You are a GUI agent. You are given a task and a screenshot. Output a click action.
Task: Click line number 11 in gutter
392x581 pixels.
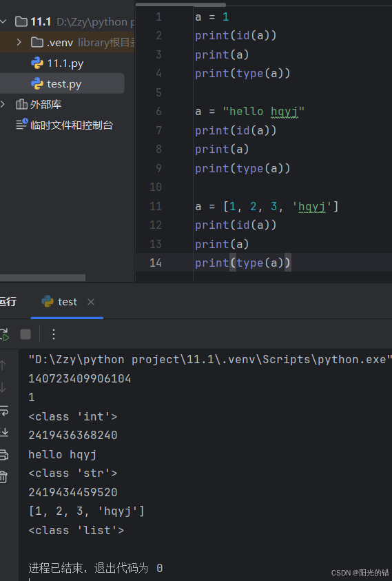pyautogui.click(x=156, y=206)
